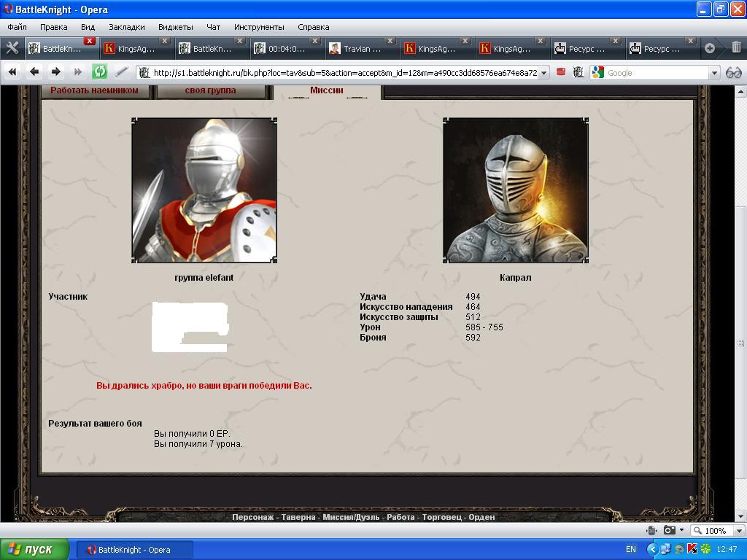
Task: Click the группа elefant knight portrait
Action: tap(204, 190)
